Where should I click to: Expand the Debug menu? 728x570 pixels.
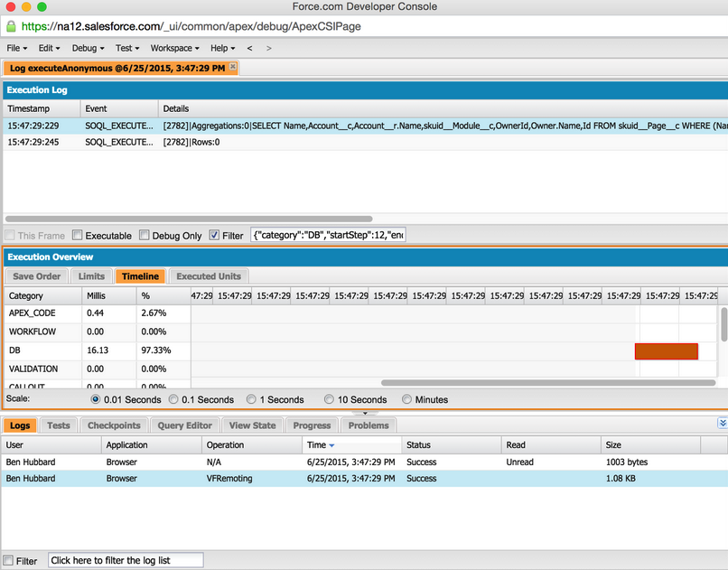(x=88, y=48)
